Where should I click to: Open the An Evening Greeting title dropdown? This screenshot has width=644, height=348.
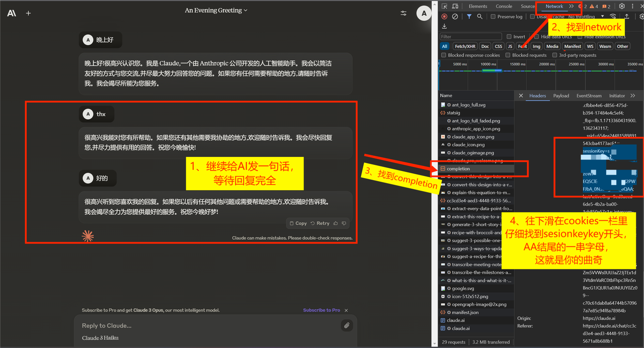coord(216,11)
